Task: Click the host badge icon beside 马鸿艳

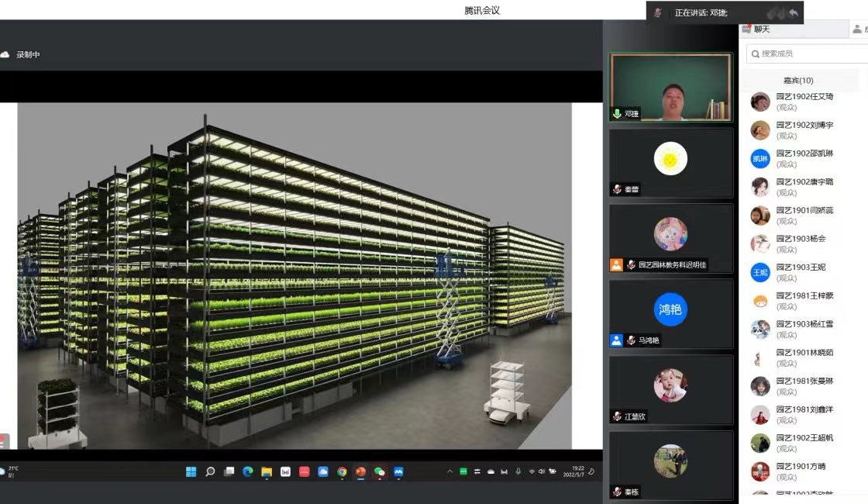Action: point(616,340)
